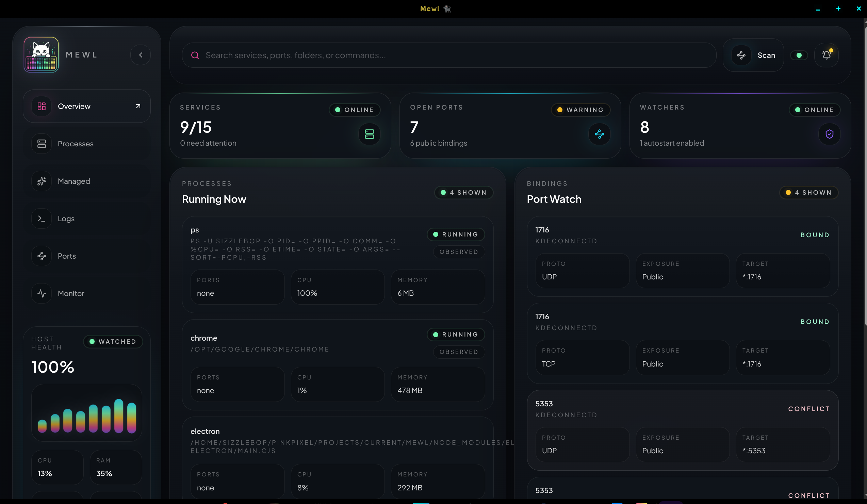Click the services icon on the Services card
The width and height of the screenshot is (867, 504).
369,134
